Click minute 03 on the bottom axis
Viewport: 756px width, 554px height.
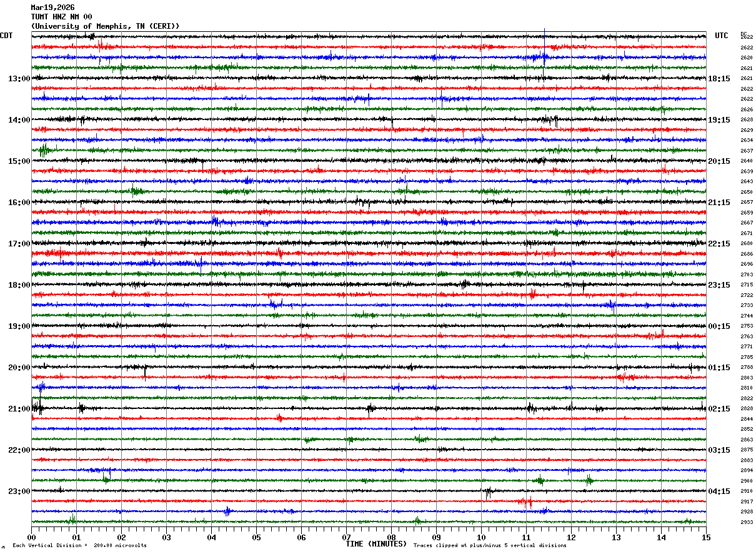pos(166,537)
